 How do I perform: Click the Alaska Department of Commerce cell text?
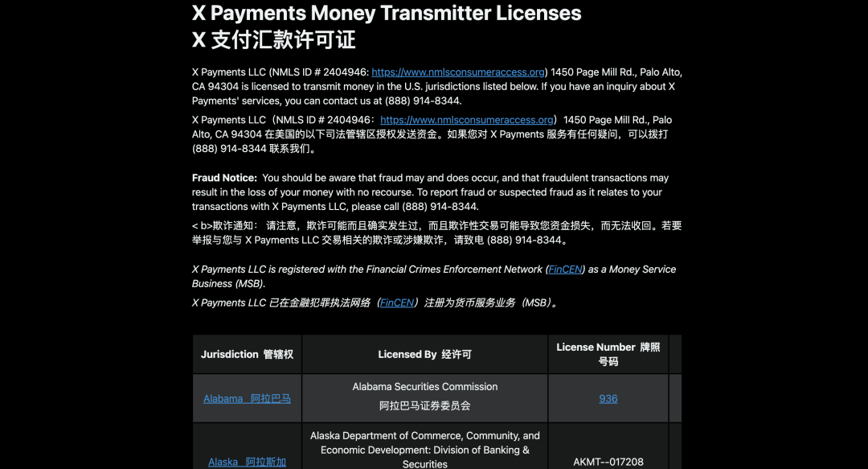(424, 436)
